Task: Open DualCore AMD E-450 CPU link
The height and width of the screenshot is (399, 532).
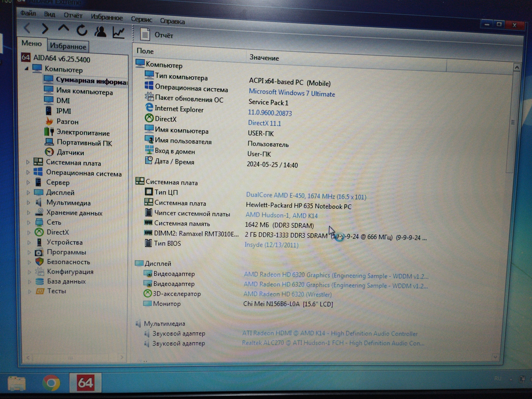Action: click(x=306, y=196)
